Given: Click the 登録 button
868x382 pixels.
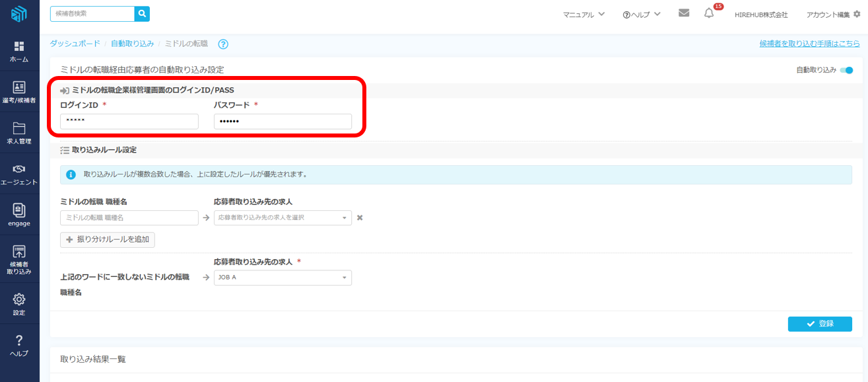Looking at the screenshot, I should click(820, 324).
